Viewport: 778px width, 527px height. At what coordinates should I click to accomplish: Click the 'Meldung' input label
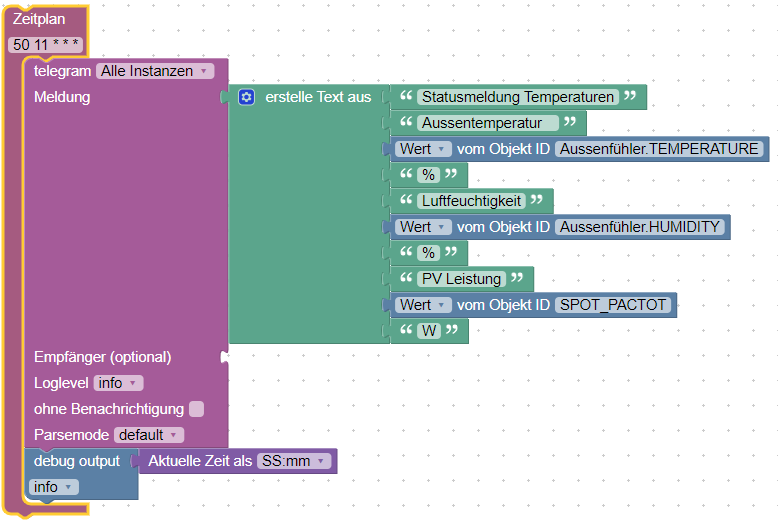(x=62, y=97)
